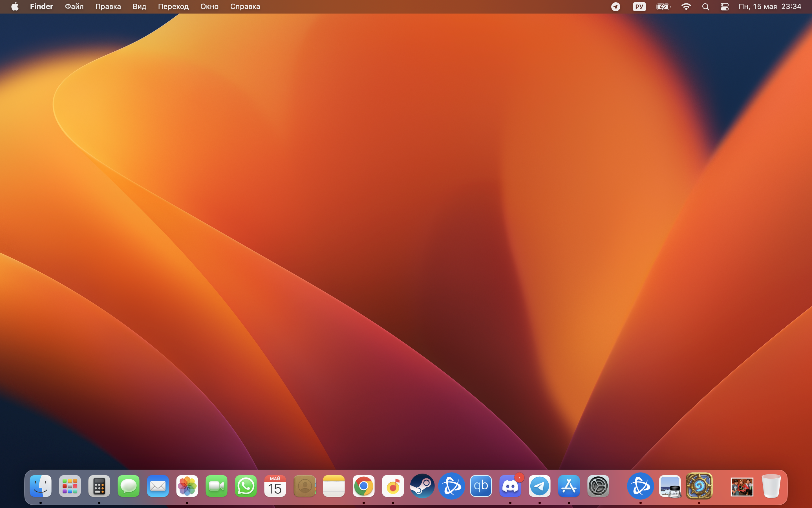Open the Wi-Fi menu
812x508 pixels.
coord(686,7)
